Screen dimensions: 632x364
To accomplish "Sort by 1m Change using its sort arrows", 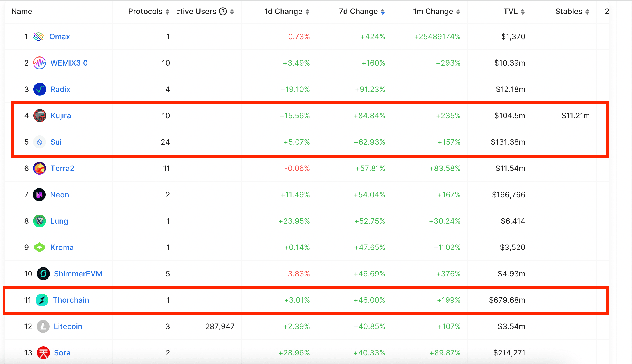I will tap(458, 12).
